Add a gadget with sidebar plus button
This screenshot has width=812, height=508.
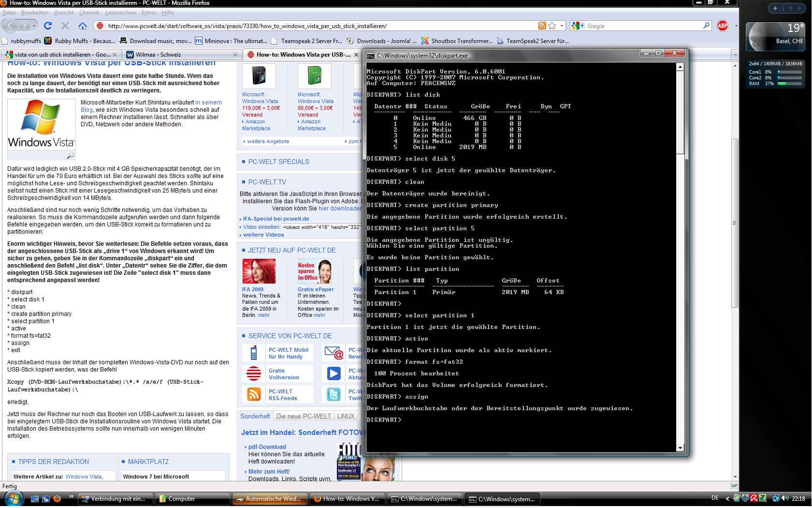[x=775, y=8]
